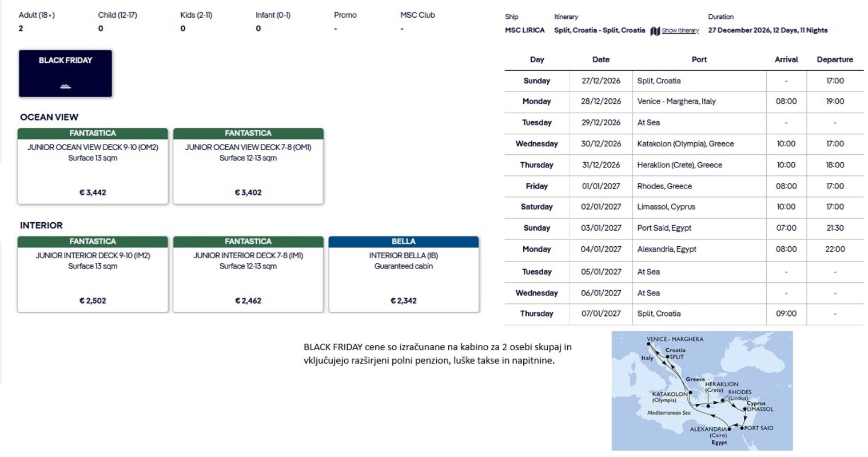Click the Child (12-17) passenger count
868x457 pixels.
tap(101, 29)
